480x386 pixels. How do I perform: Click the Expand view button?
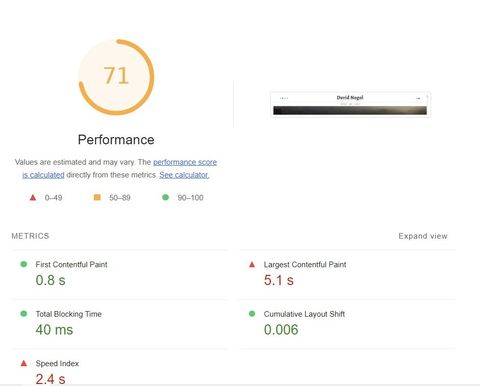[x=423, y=236]
